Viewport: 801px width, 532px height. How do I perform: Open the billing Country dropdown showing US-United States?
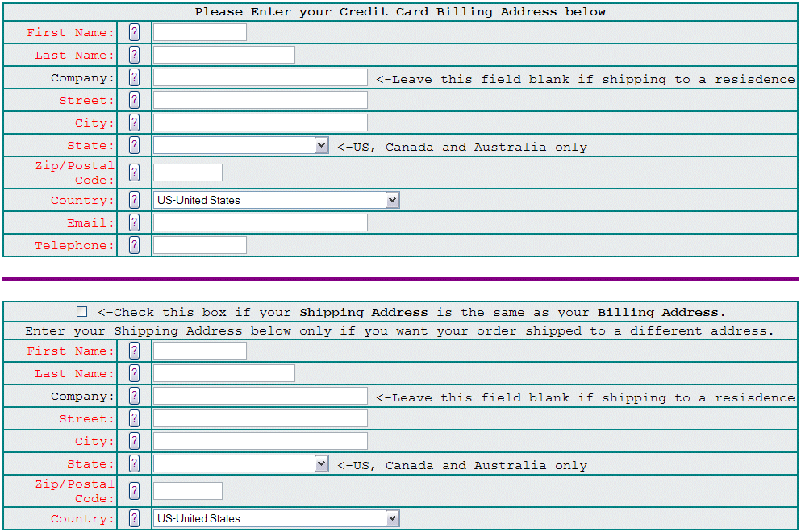pyautogui.click(x=277, y=200)
